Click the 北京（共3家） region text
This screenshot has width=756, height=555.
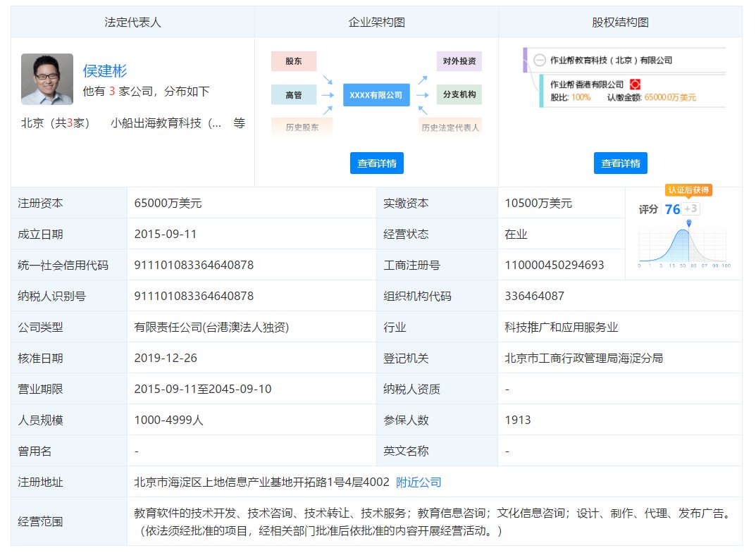click(56, 123)
